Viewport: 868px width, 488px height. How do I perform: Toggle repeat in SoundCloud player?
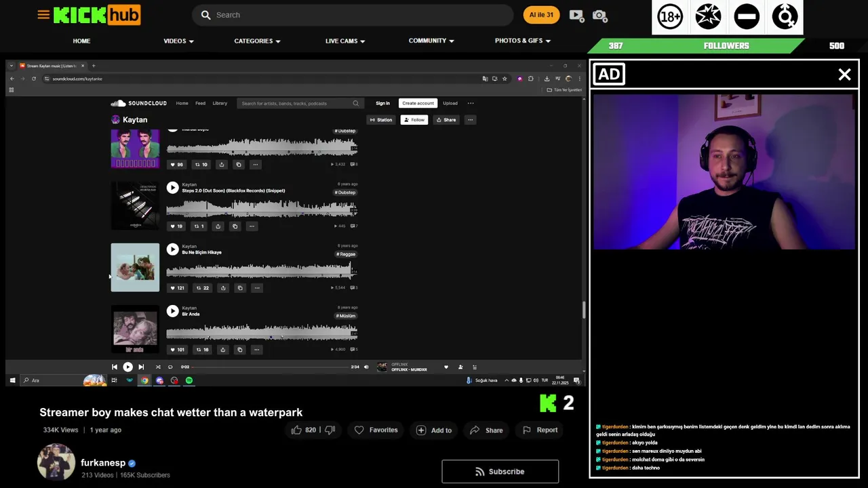[x=170, y=367]
